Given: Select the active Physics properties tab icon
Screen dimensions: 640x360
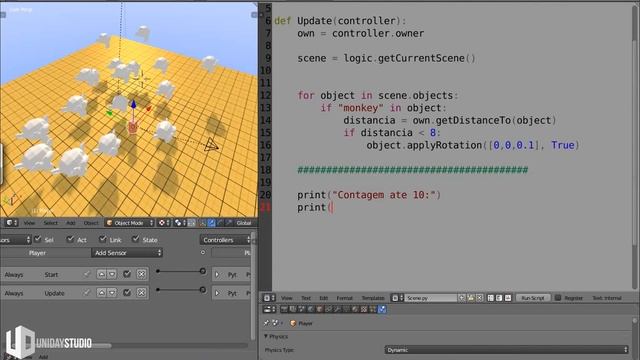Looking at the screenshot, I should click(382, 309).
